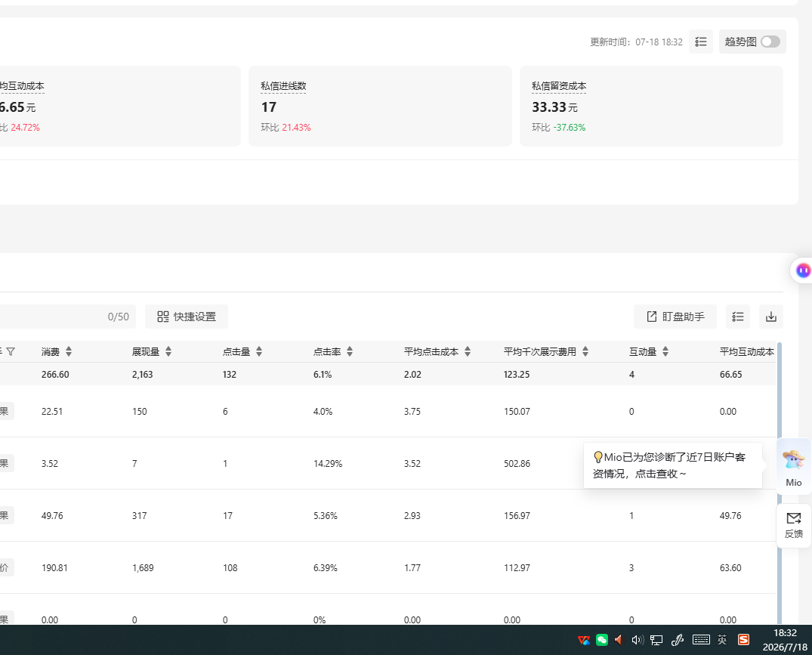Viewport: 812px width, 655px height.
Task: Click the 快捷设置 button
Action: coord(187,317)
